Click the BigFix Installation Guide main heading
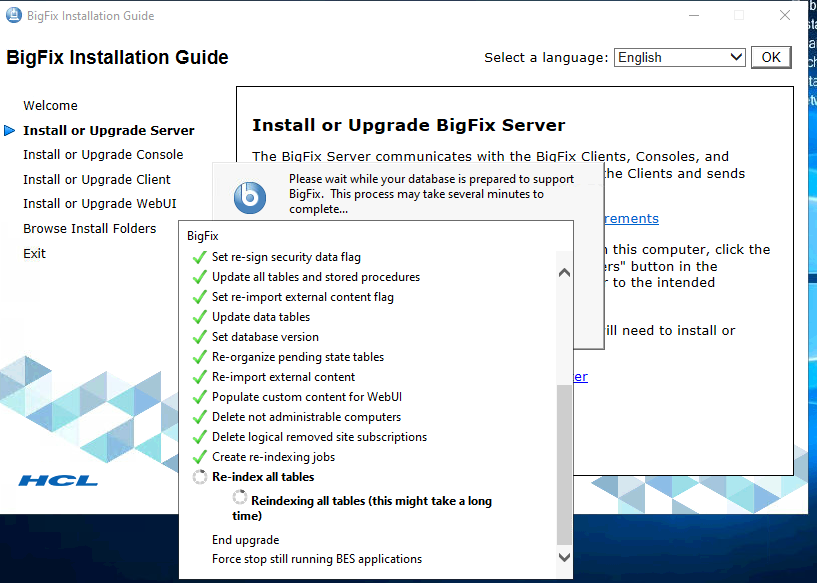Image resolution: width=817 pixels, height=583 pixels. (117, 57)
